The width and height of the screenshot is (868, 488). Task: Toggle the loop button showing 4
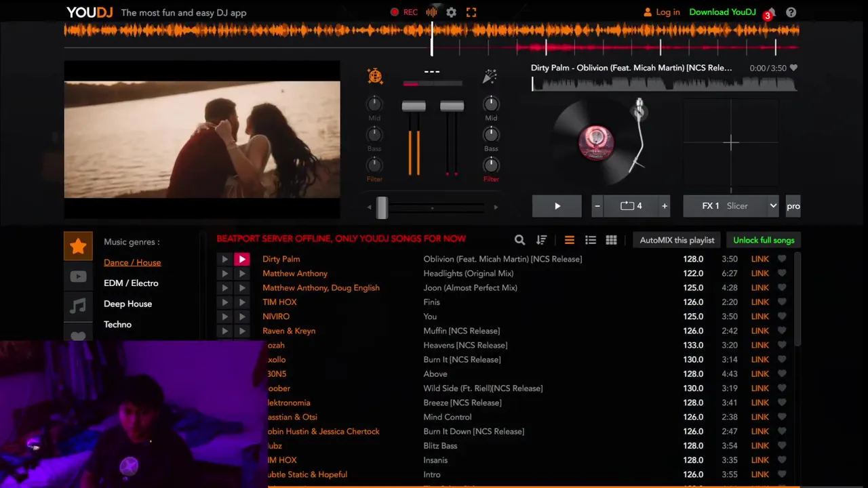pos(631,206)
